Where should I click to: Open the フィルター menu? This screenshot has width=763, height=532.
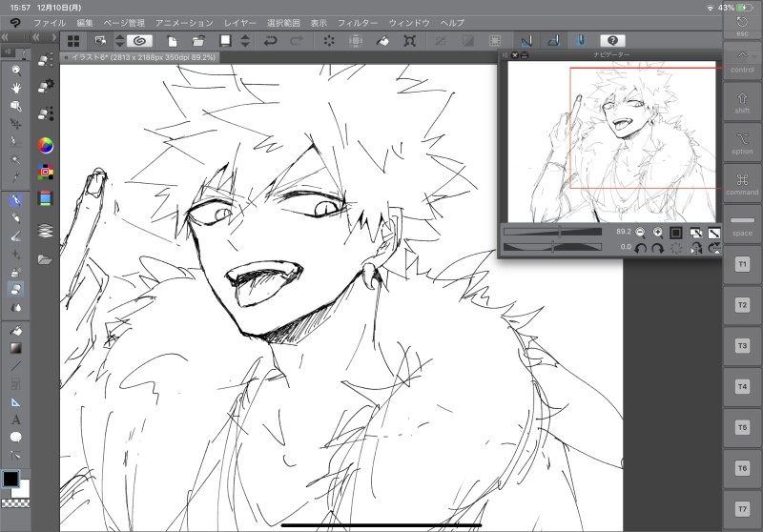click(358, 23)
